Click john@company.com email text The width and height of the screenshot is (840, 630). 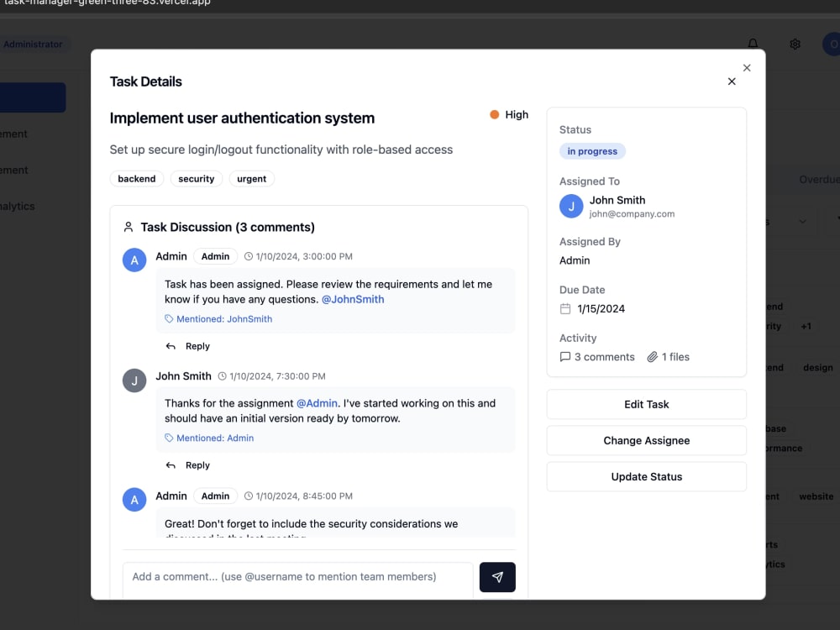click(x=632, y=213)
